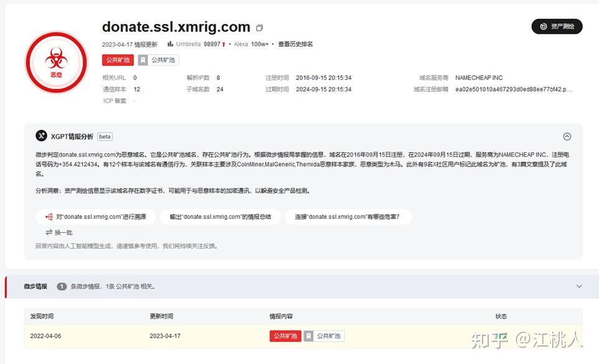This screenshot has width=599, height=364.
Task: Click the swap arrows icon near 换一批
Action: point(49,232)
